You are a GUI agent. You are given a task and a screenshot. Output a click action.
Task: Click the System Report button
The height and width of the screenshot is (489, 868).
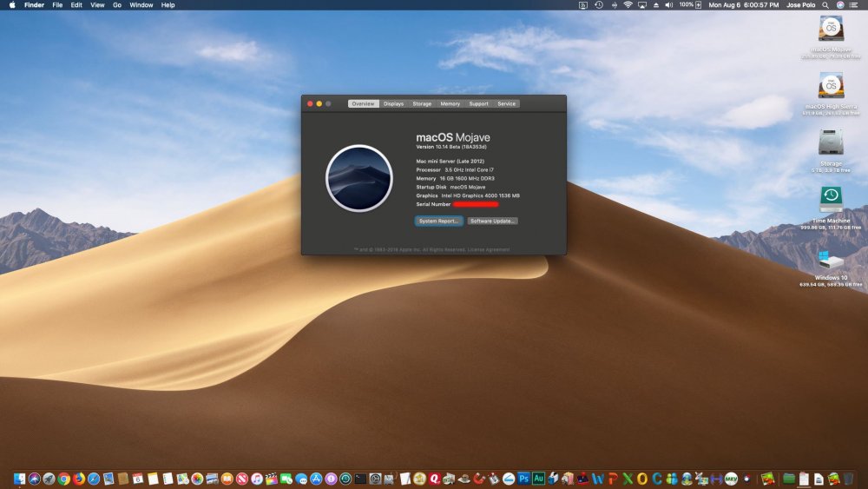click(x=438, y=221)
